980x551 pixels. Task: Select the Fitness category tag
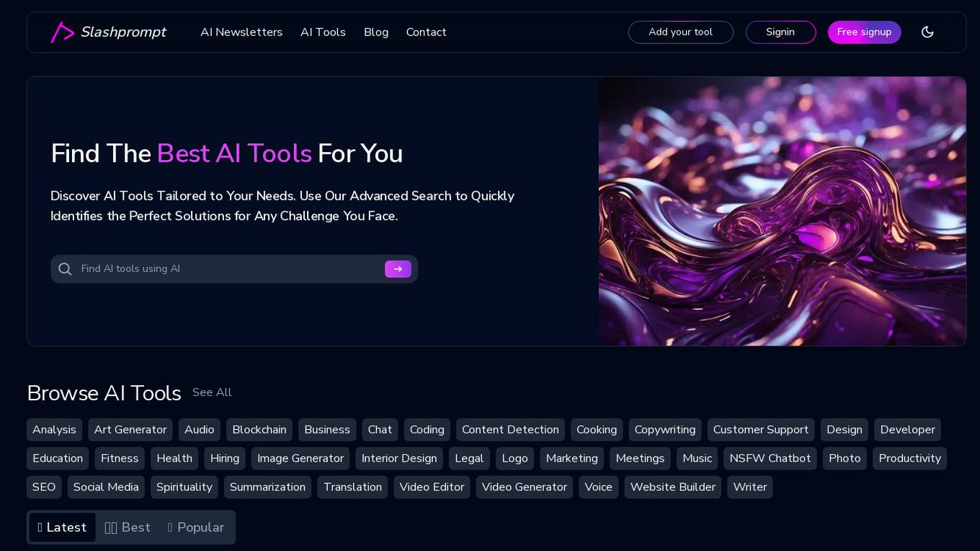tap(120, 459)
